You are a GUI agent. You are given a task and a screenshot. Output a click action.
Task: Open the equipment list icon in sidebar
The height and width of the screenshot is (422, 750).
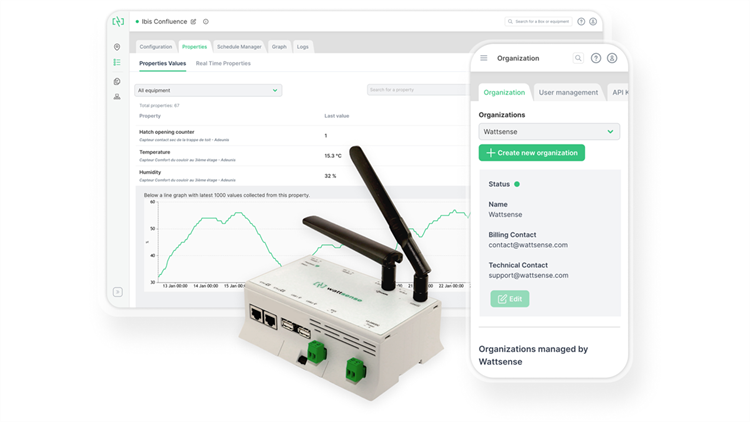pyautogui.click(x=117, y=62)
